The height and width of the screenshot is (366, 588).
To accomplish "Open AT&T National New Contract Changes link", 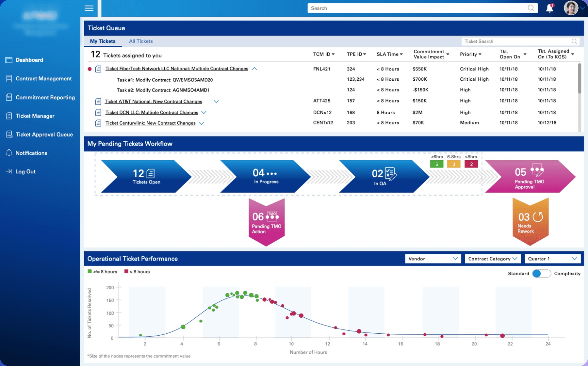I will 153,102.
